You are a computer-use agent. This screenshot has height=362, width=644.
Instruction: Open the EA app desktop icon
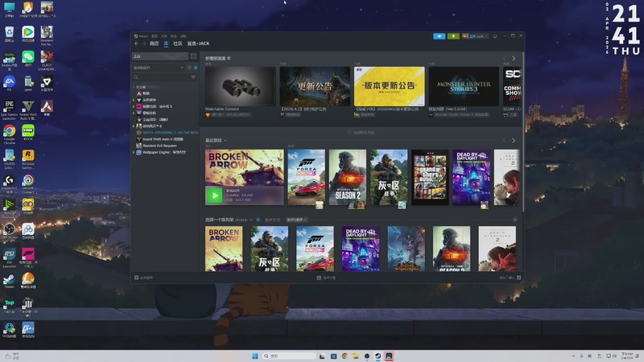[x=9, y=84]
